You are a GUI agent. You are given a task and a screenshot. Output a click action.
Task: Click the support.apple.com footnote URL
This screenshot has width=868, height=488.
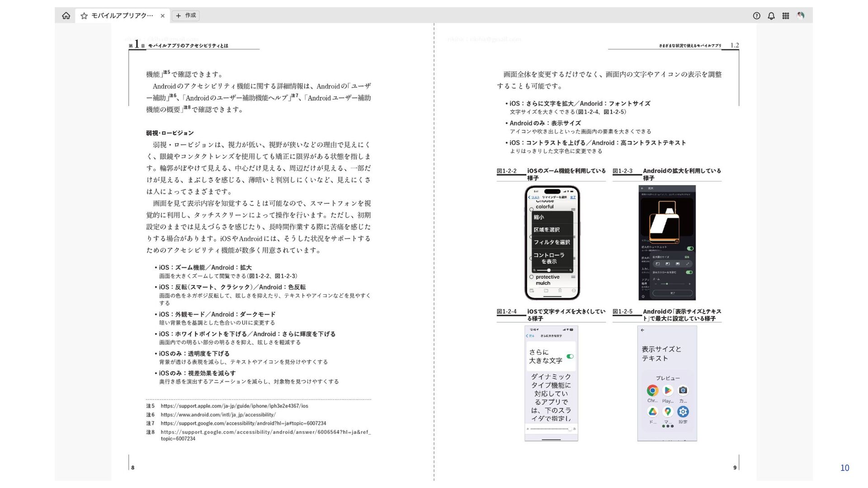click(234, 406)
